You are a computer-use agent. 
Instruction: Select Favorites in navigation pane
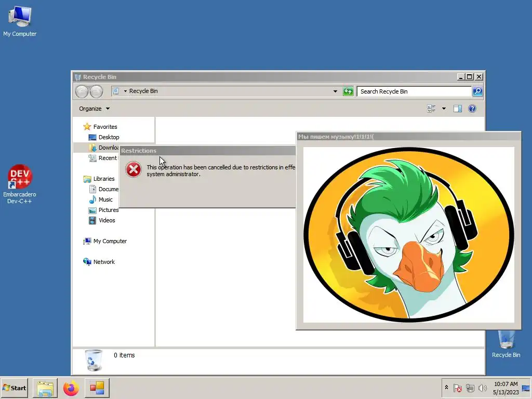(100, 127)
